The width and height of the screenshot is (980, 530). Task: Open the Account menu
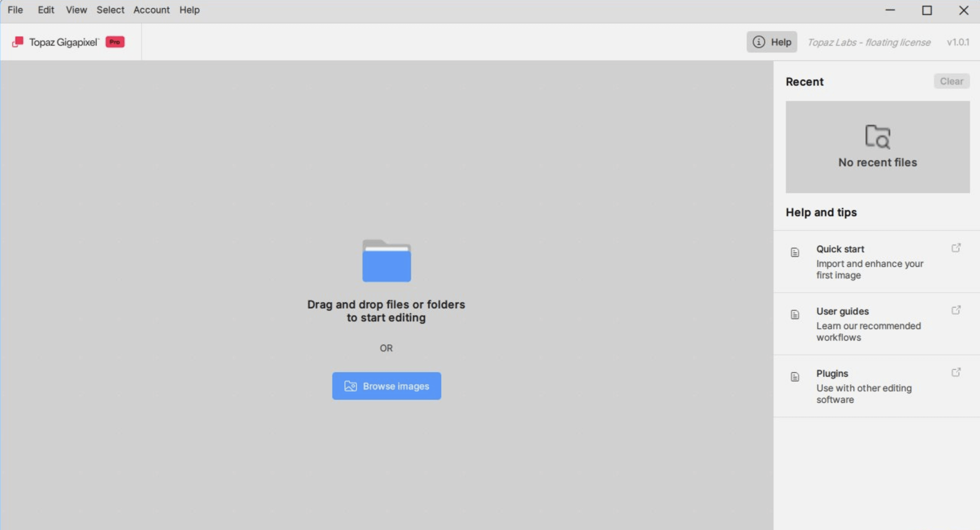(151, 10)
